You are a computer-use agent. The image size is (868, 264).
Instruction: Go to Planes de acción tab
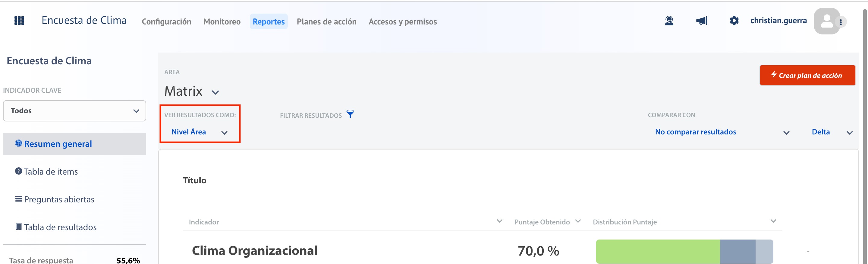pos(326,22)
